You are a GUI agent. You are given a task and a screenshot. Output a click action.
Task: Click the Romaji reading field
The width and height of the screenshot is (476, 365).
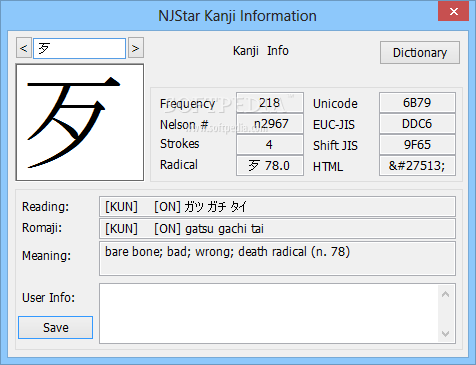click(x=277, y=229)
